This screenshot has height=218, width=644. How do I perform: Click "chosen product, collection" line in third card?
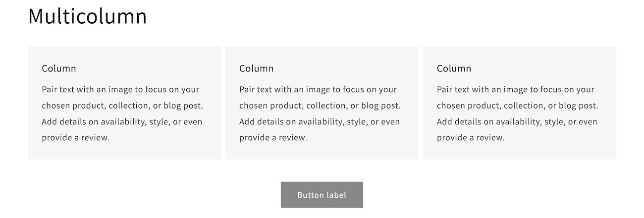pyautogui.click(x=517, y=106)
